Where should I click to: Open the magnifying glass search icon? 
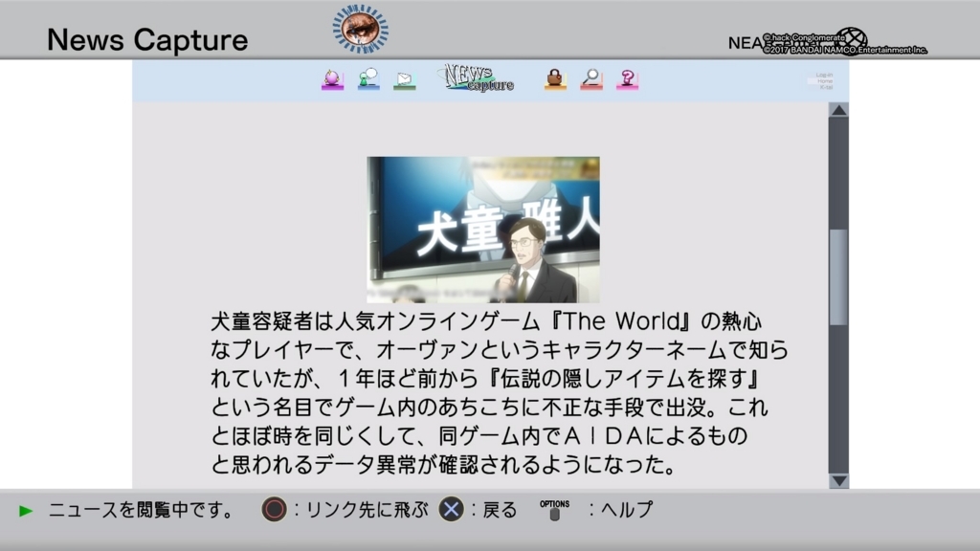(591, 78)
